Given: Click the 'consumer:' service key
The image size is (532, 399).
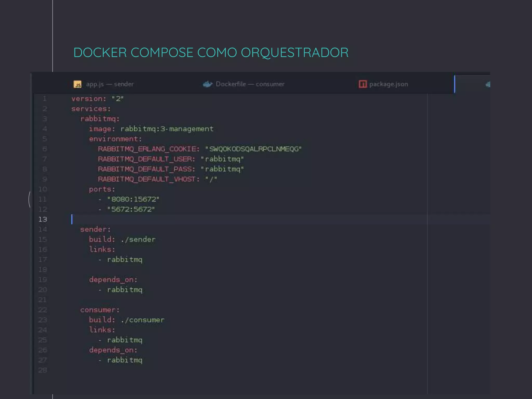Looking at the screenshot, I should (100, 310).
